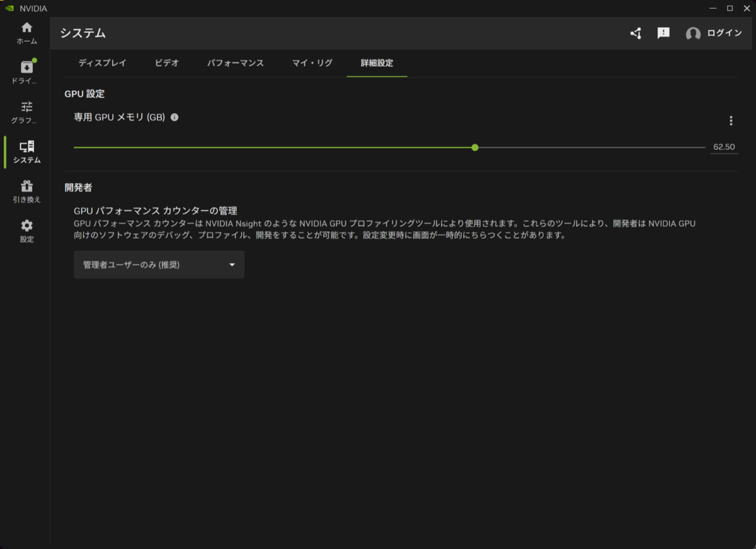Click the システム page title
The image size is (756, 549).
(83, 33)
